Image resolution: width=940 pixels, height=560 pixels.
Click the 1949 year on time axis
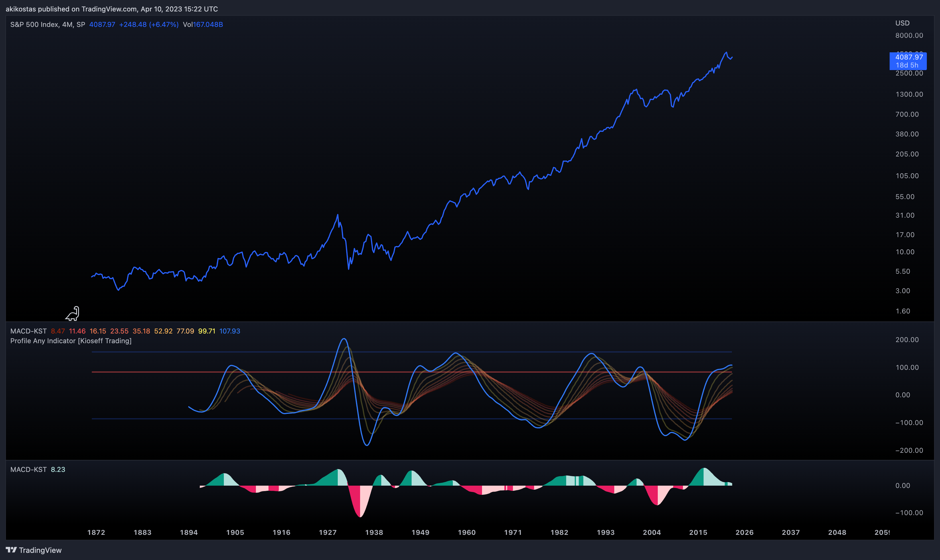tap(420, 533)
